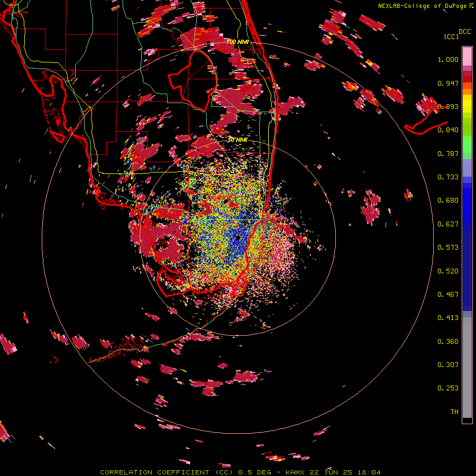Click the [CC] unit label

point(451,36)
